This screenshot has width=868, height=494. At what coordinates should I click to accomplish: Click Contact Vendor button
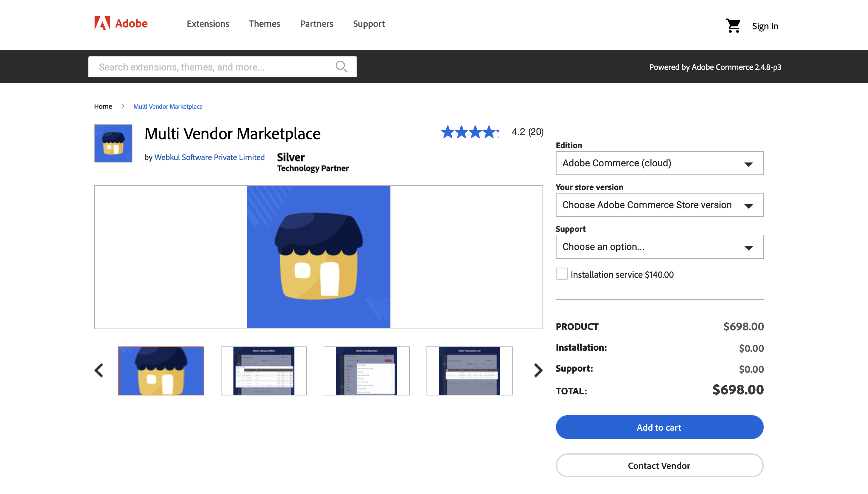(x=659, y=466)
